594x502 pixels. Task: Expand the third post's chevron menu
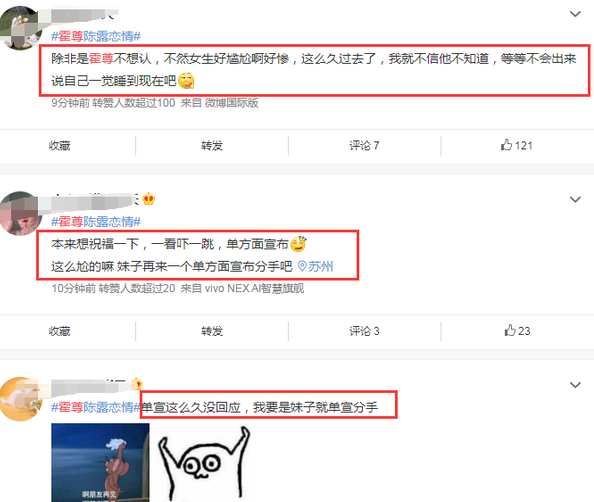[x=575, y=385]
